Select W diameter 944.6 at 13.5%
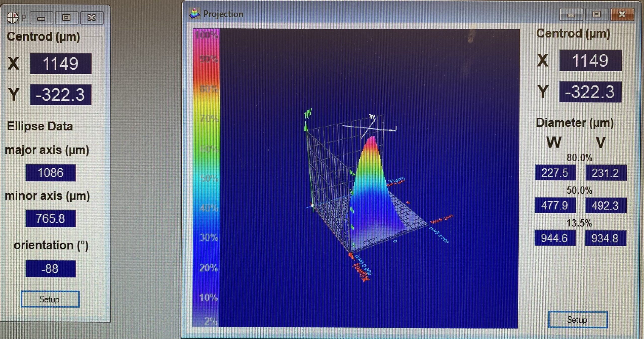This screenshot has width=644, height=339. (x=555, y=238)
